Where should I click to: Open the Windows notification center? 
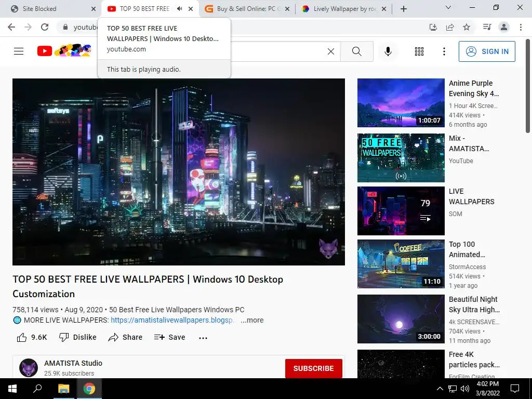coord(515,389)
